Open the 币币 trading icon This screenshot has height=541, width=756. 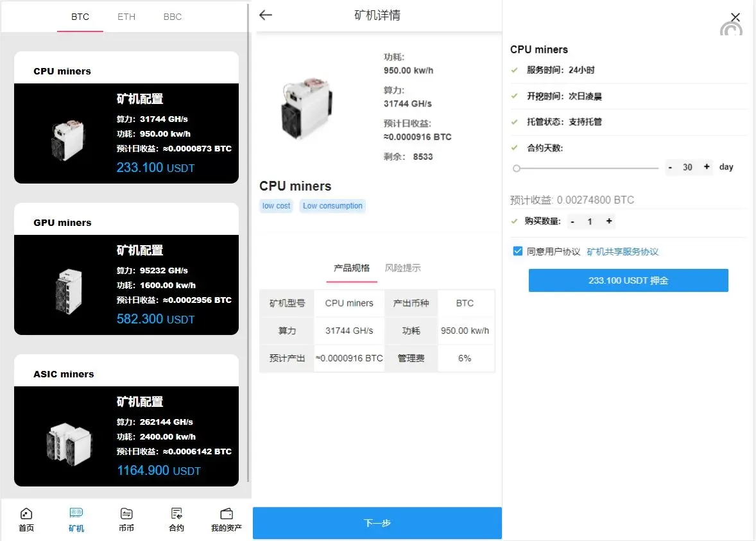pyautogui.click(x=126, y=514)
